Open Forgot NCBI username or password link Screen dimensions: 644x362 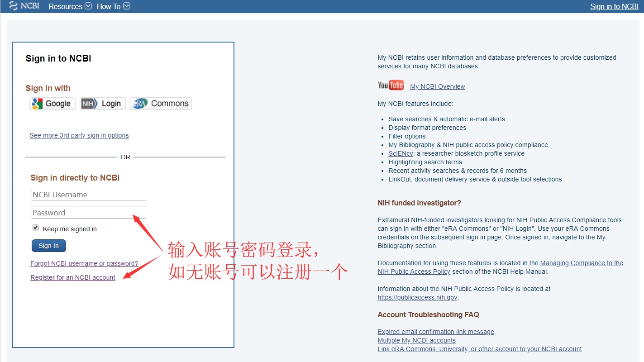(x=84, y=263)
